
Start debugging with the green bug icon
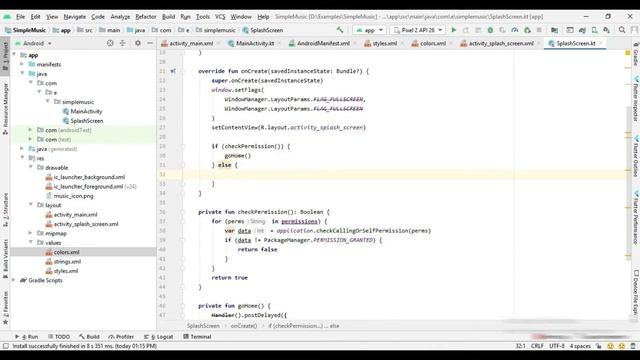490,30
